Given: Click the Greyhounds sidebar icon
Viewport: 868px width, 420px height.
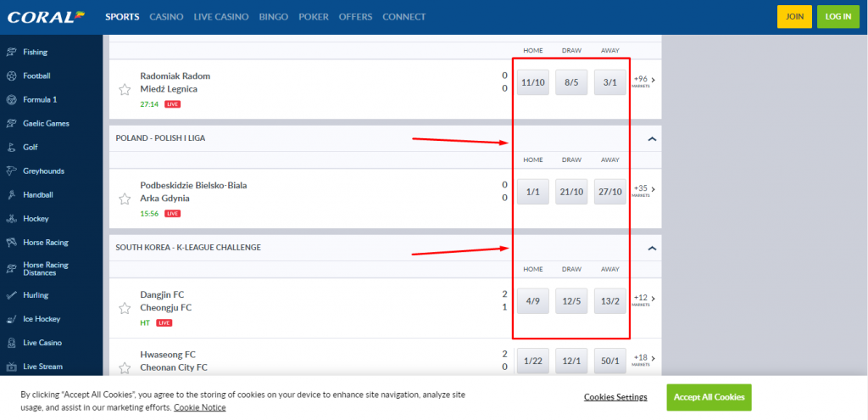Looking at the screenshot, I should (12, 171).
